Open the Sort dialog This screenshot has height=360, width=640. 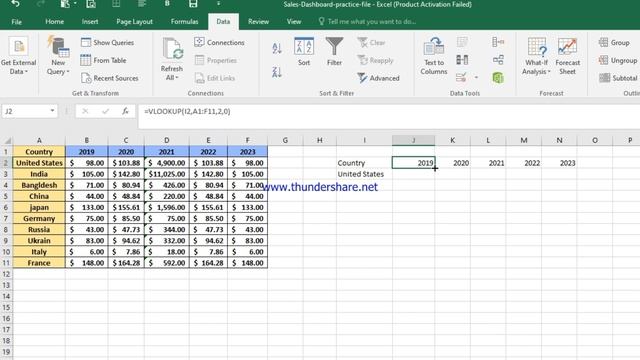304,52
